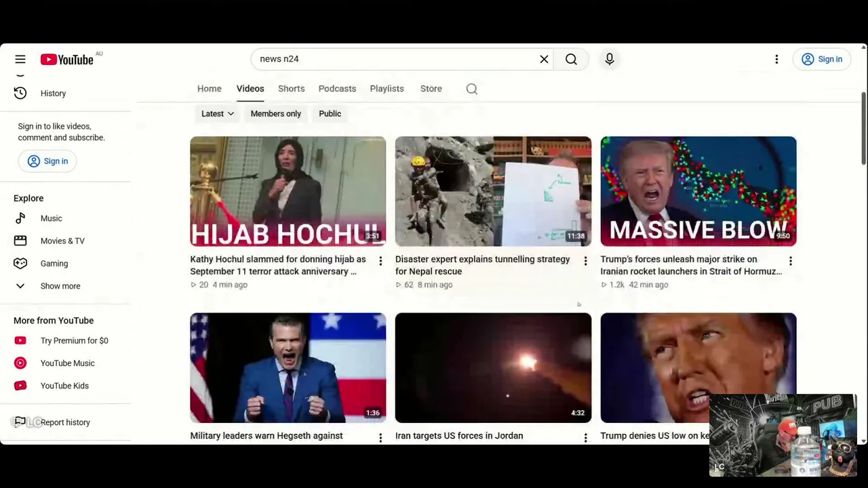Image resolution: width=868 pixels, height=488 pixels.
Task: Switch to the channel Home tab
Action: pyautogui.click(x=209, y=89)
